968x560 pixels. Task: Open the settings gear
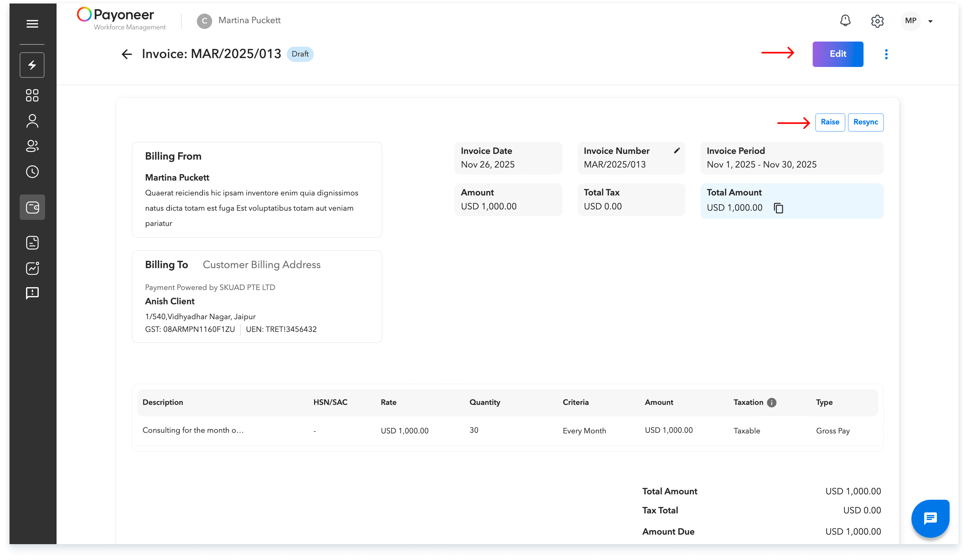click(877, 21)
